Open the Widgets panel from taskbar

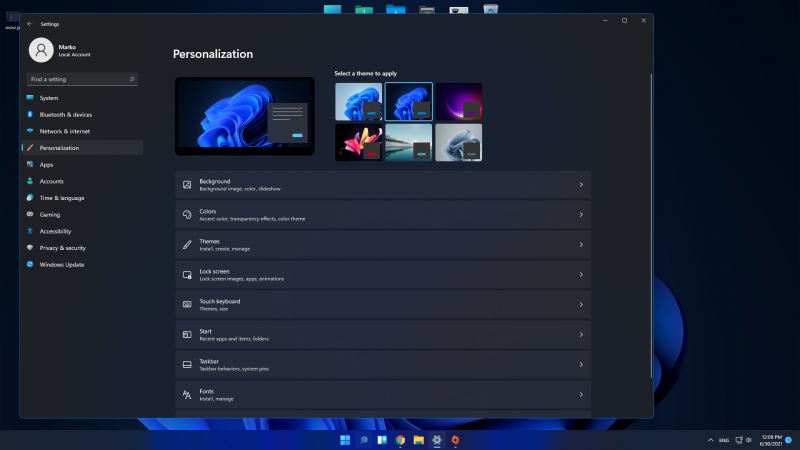[x=382, y=440]
